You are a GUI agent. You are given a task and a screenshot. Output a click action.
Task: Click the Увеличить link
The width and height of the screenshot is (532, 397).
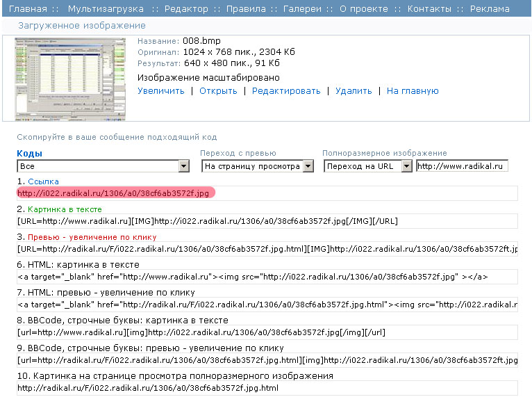click(161, 91)
